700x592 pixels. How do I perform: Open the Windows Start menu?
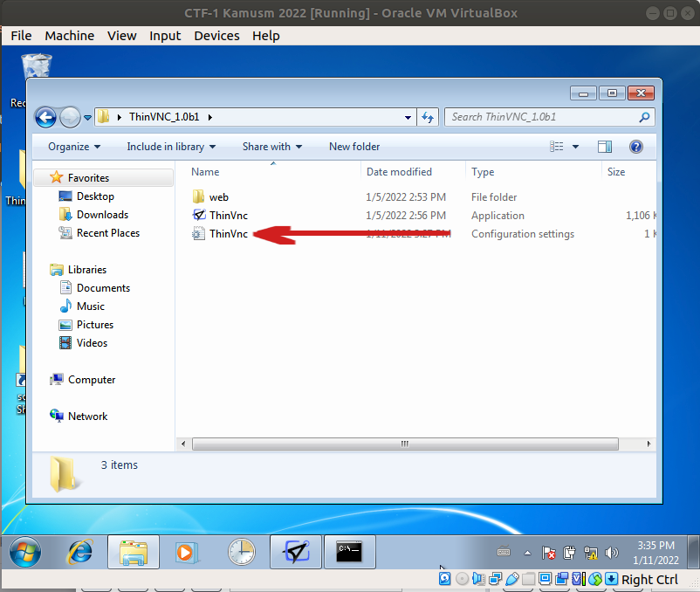coord(25,552)
